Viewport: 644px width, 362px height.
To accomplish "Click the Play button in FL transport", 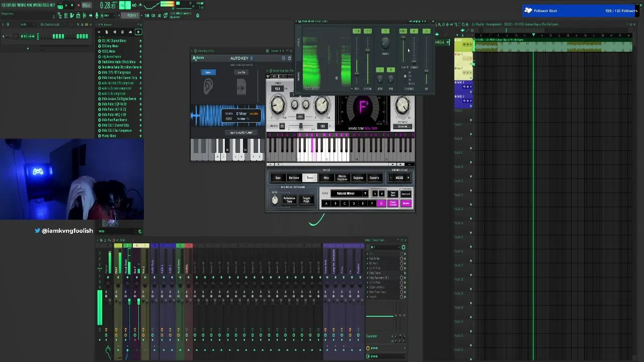I will point(65,5).
